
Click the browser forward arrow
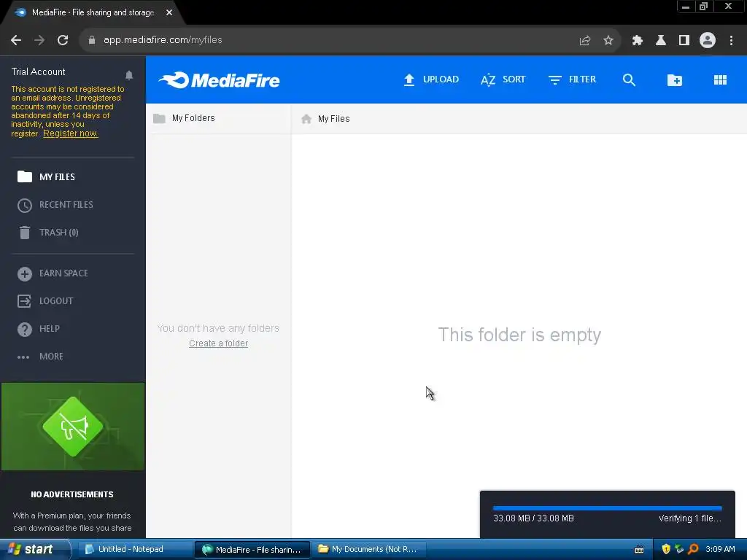(x=39, y=40)
